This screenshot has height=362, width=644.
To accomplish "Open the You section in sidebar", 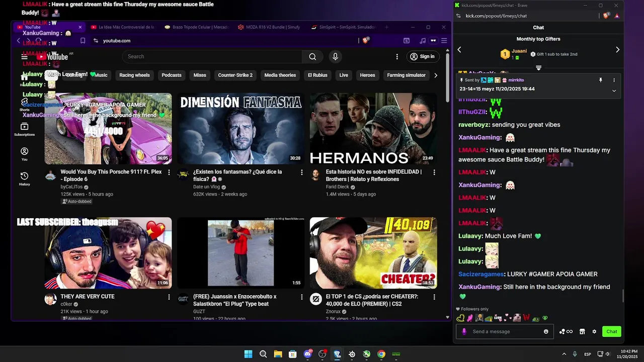I will (24, 154).
